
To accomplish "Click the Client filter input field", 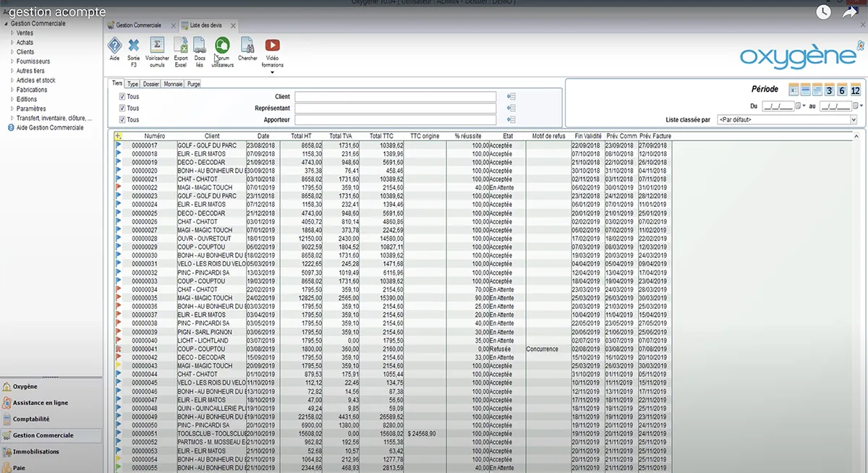I will click(x=395, y=97).
